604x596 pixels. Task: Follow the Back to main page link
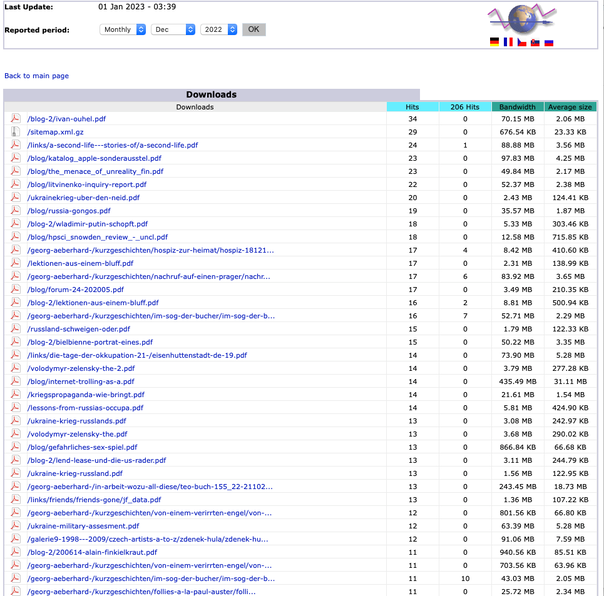[37, 76]
